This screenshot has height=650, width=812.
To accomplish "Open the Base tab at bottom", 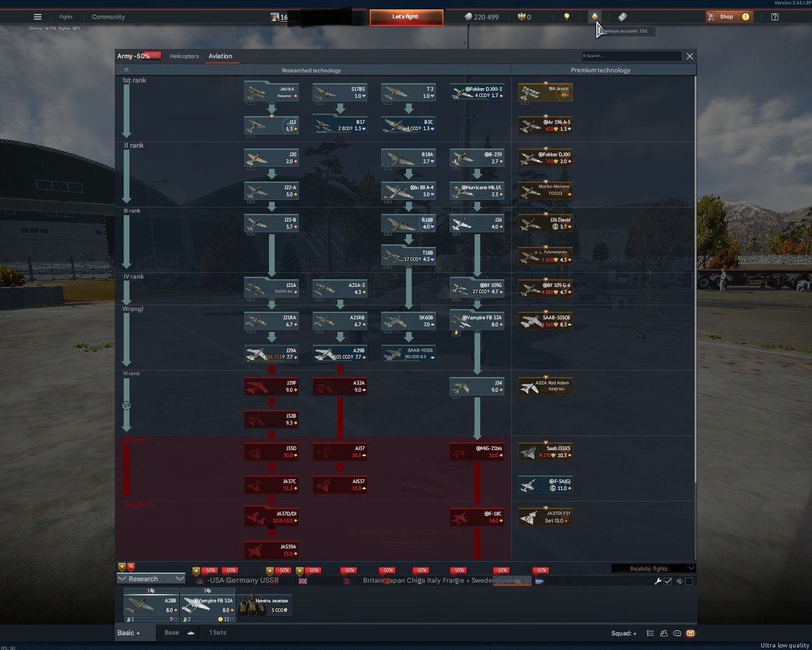I will [x=171, y=633].
